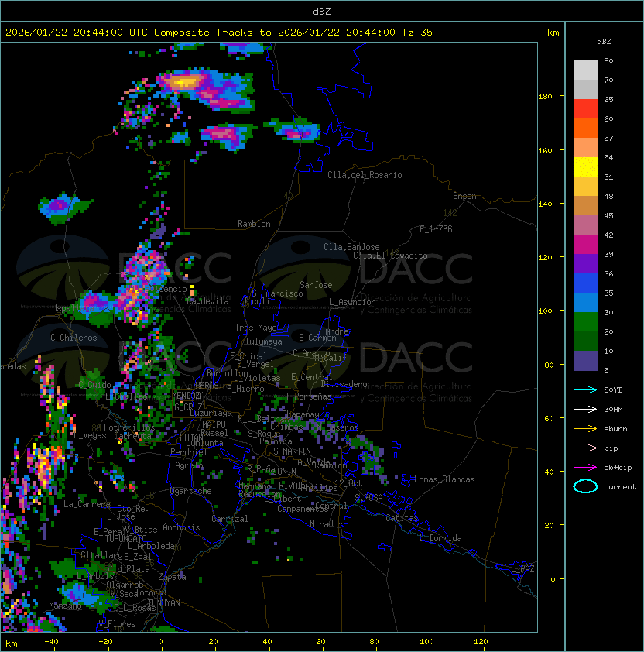The width and height of the screenshot is (644, 652).
Task: Pick the mauve swatch between 45 and 42
Action: (585, 225)
